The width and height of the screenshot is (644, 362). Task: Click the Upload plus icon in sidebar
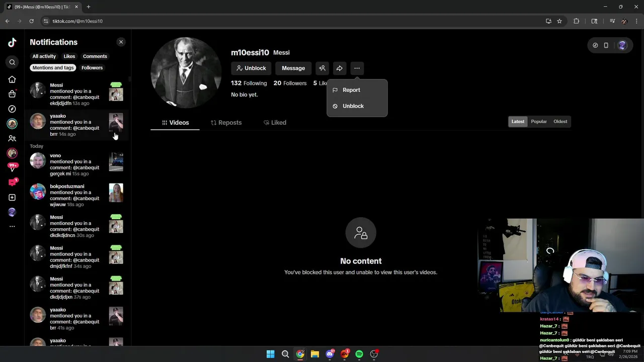[12, 198]
